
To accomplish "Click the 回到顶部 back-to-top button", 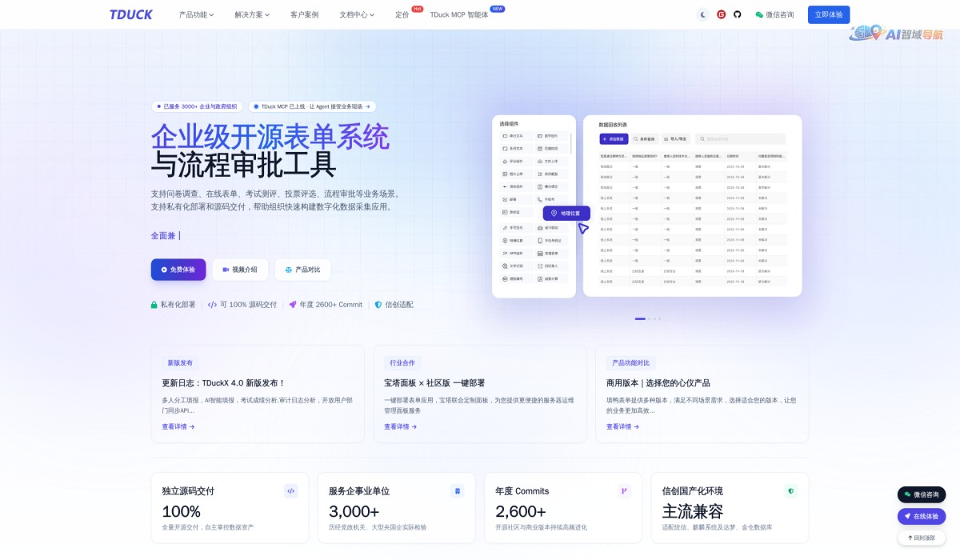I will (x=922, y=538).
